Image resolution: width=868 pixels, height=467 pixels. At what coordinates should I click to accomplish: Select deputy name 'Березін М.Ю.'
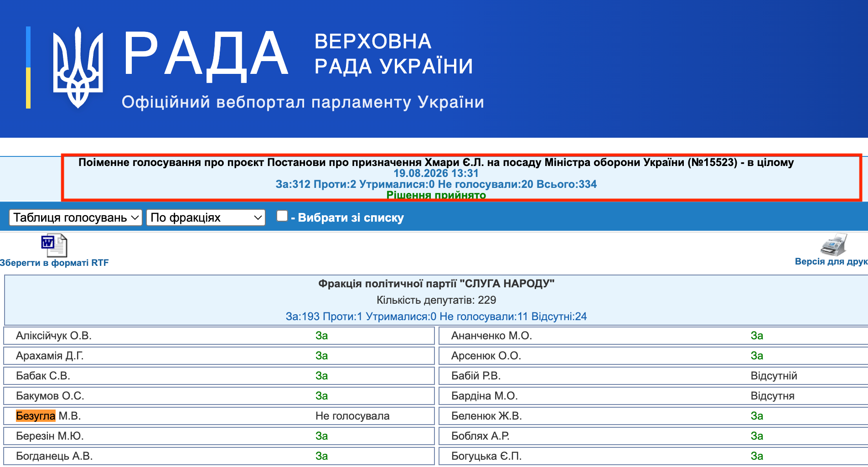point(50,436)
